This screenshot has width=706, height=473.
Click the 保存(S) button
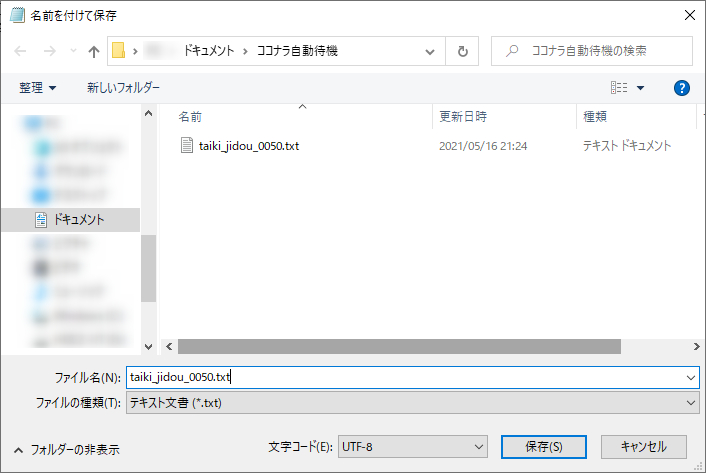(x=544, y=446)
